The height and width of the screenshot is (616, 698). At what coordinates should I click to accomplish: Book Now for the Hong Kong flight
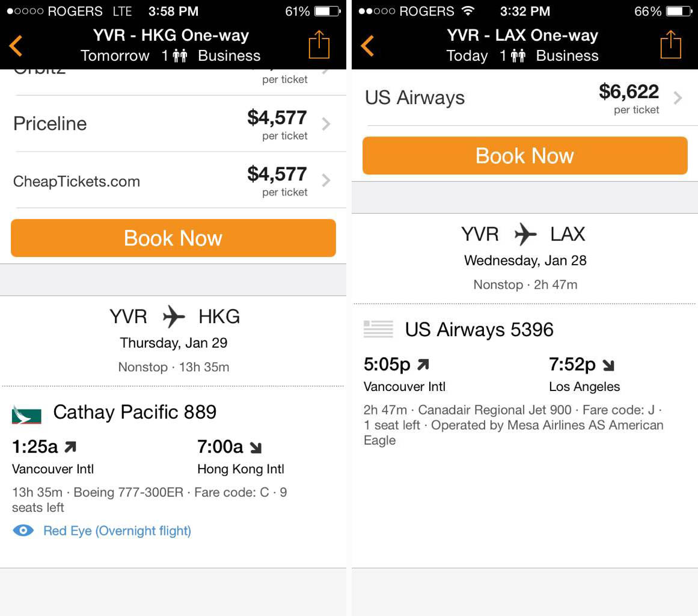(173, 238)
